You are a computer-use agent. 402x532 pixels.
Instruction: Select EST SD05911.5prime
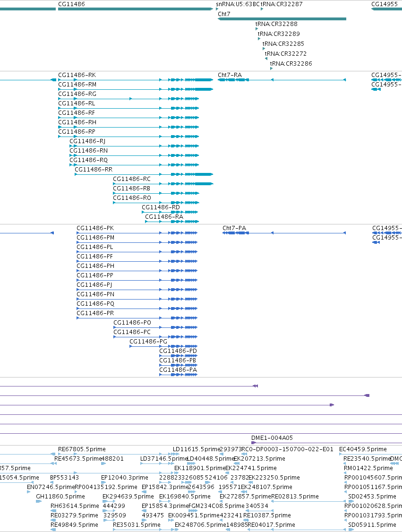tap(372, 525)
